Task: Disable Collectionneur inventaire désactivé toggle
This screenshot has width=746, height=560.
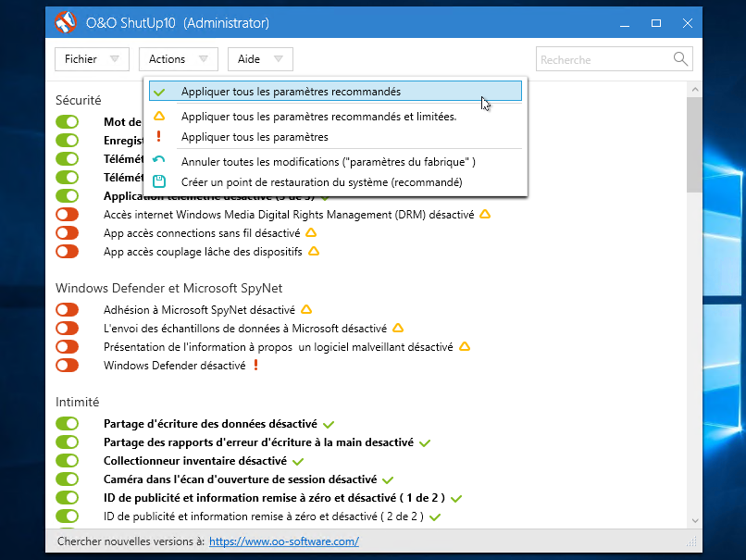Action: click(x=68, y=460)
